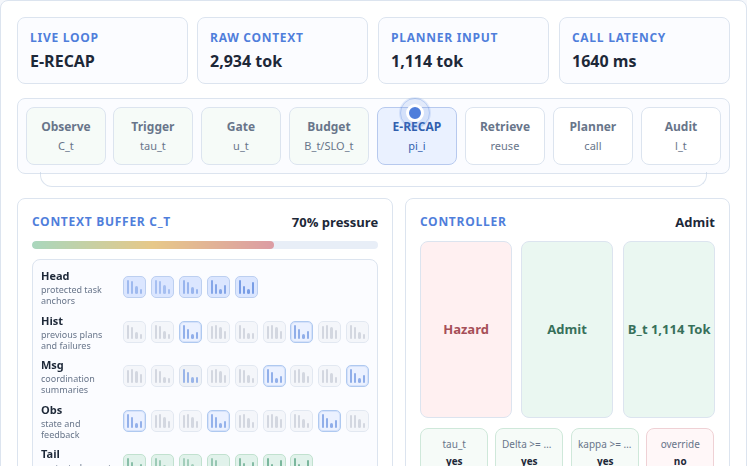Click the 'Obs' row label
The image size is (747, 466).
51,410
